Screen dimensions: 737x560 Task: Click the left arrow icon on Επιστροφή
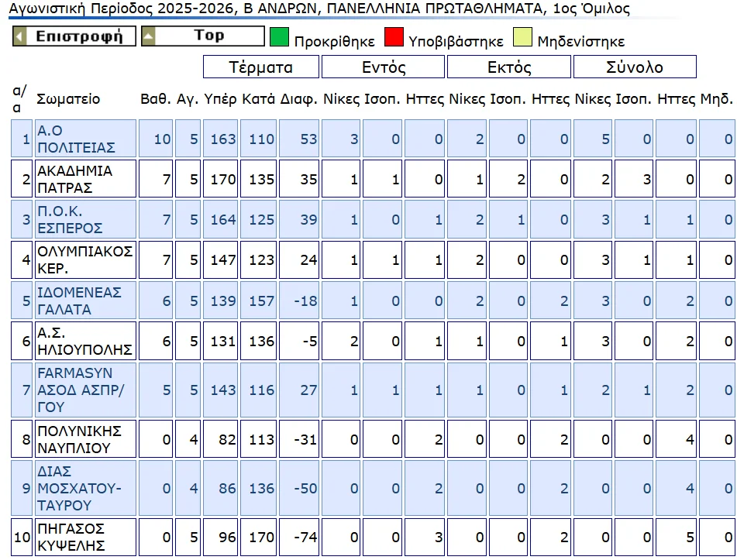click(21, 36)
